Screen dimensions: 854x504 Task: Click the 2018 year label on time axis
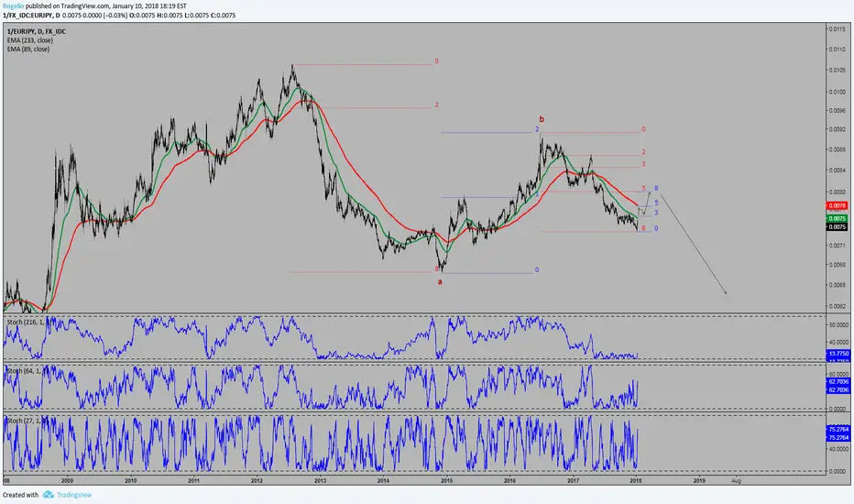point(636,480)
